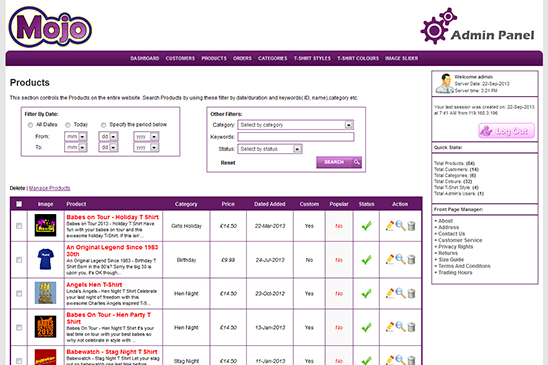Click the green status checkmark for Angels Hen T-Shirt

pos(366,293)
